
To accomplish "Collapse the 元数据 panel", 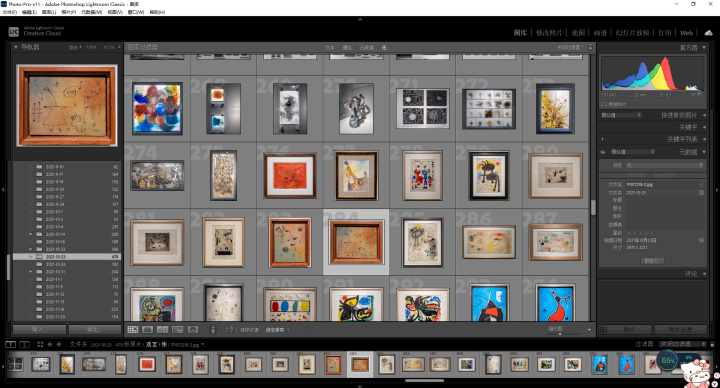I will [704, 152].
